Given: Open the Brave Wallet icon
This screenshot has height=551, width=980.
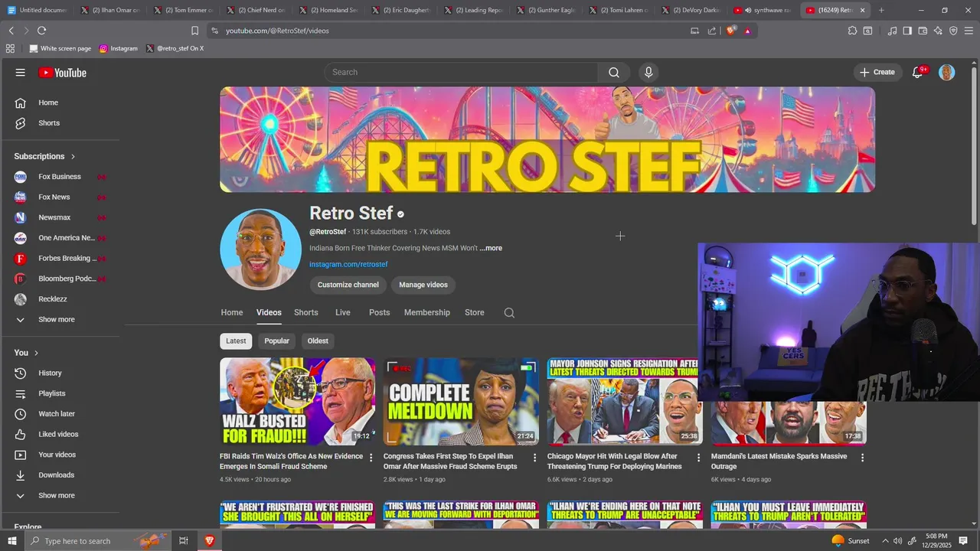Looking at the screenshot, I should 923,31.
